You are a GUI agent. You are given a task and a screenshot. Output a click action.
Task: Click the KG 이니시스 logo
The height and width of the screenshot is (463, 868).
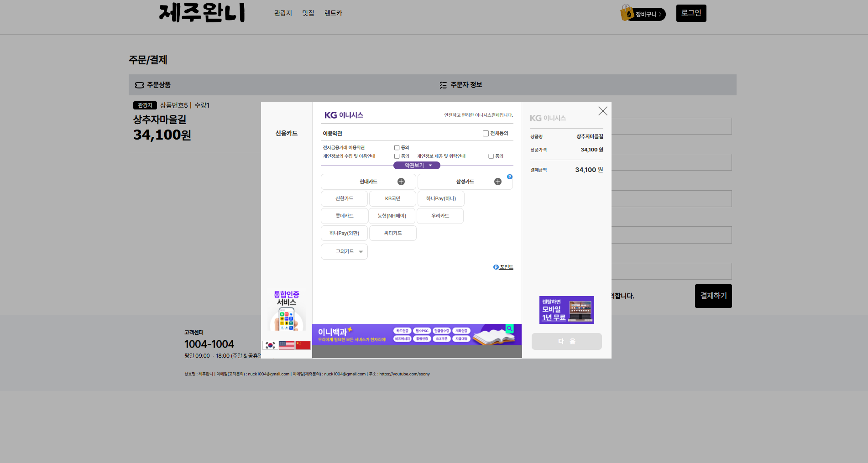pos(344,115)
